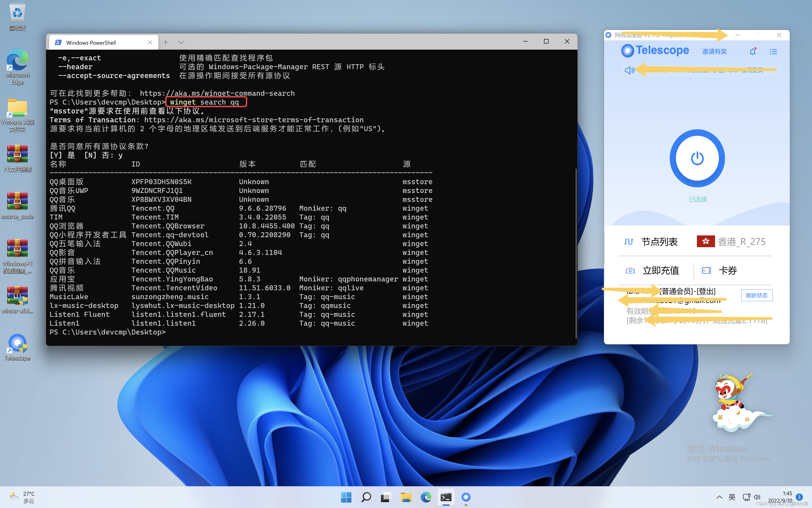Minimize the Telescope window

(737, 35)
